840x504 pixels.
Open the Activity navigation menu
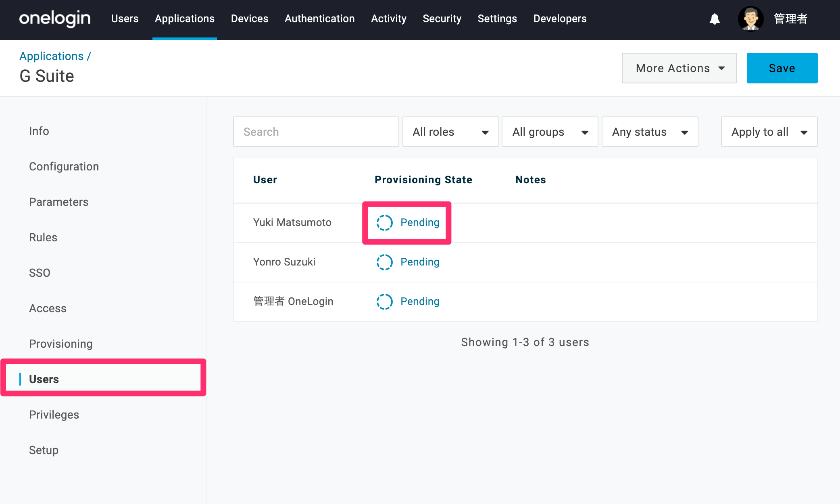(389, 19)
